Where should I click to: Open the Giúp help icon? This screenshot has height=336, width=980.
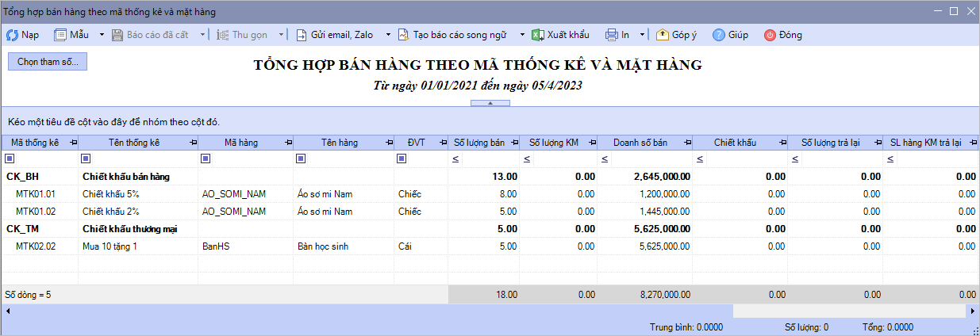tap(719, 35)
